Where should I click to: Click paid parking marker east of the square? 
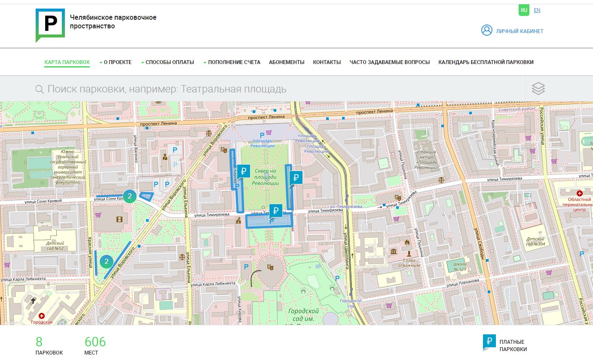click(296, 177)
